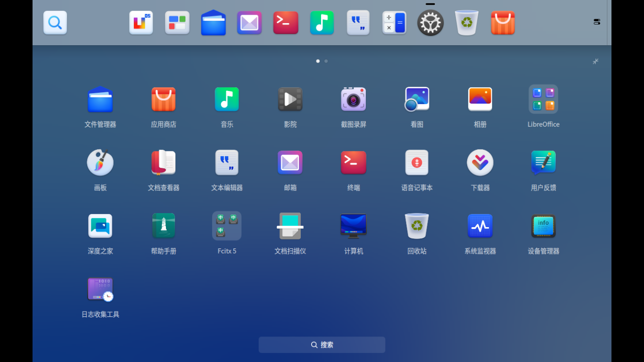Open the multitasking view icon in the dock
This screenshot has height=362, width=644.
pyautogui.click(x=177, y=23)
